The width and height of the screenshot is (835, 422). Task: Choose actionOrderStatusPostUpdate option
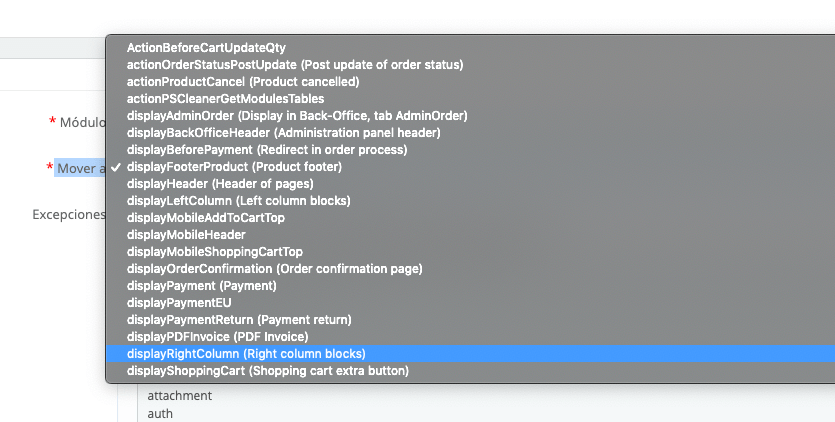pos(471,64)
